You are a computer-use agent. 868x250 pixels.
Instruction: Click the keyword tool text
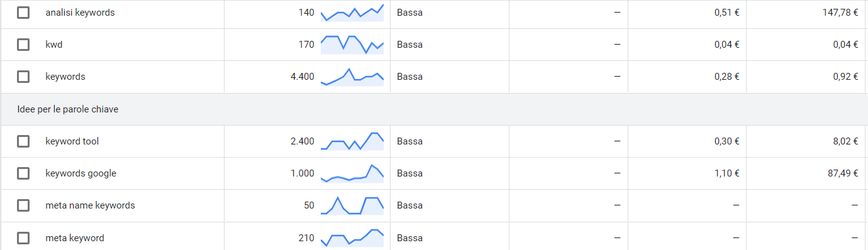72,141
